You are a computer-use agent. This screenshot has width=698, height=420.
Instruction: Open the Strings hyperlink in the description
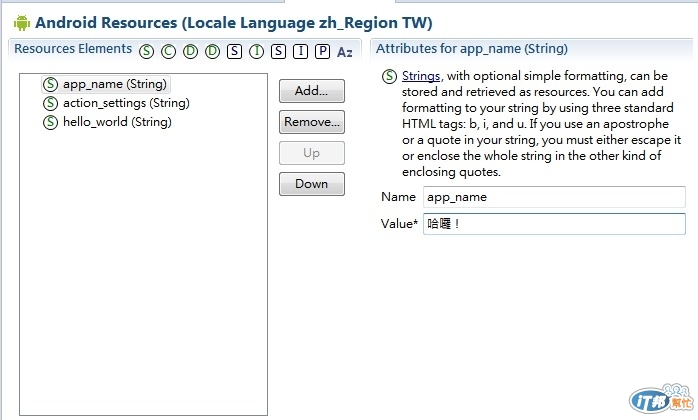tap(420, 76)
